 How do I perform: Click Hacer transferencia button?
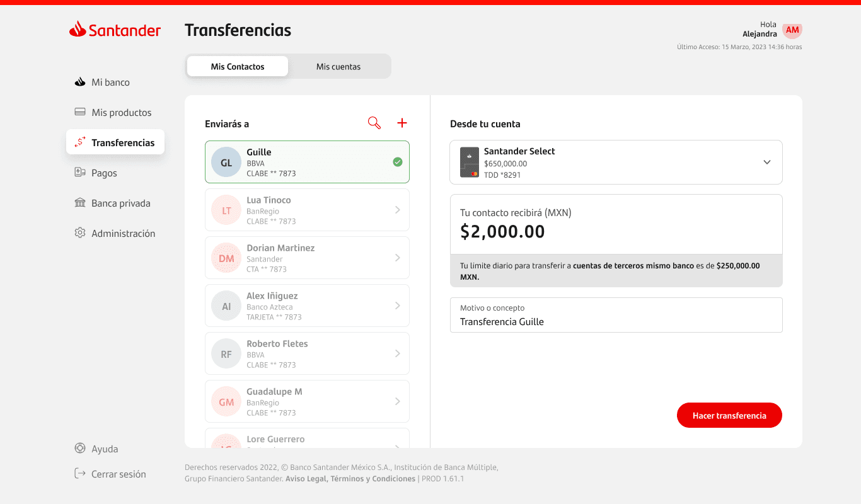[729, 415]
